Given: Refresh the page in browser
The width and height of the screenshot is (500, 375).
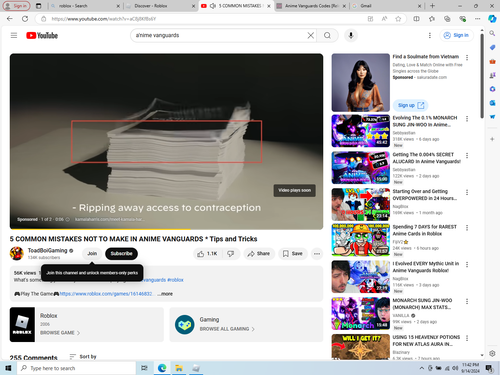Looking at the screenshot, I should point(25,19).
